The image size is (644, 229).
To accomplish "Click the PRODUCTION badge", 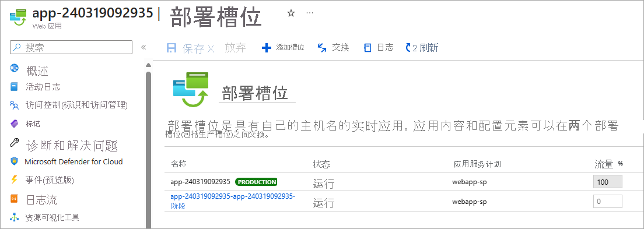I will coord(256,182).
